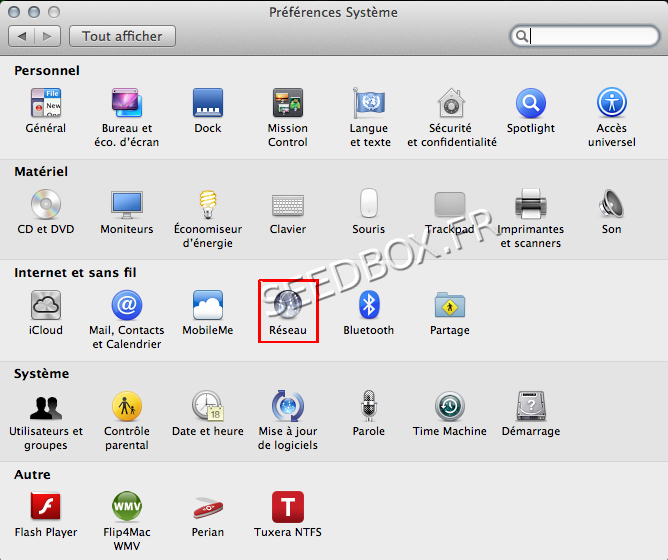668x560 pixels.
Task: Click the magnifying glass in search box
Action: coord(521,36)
